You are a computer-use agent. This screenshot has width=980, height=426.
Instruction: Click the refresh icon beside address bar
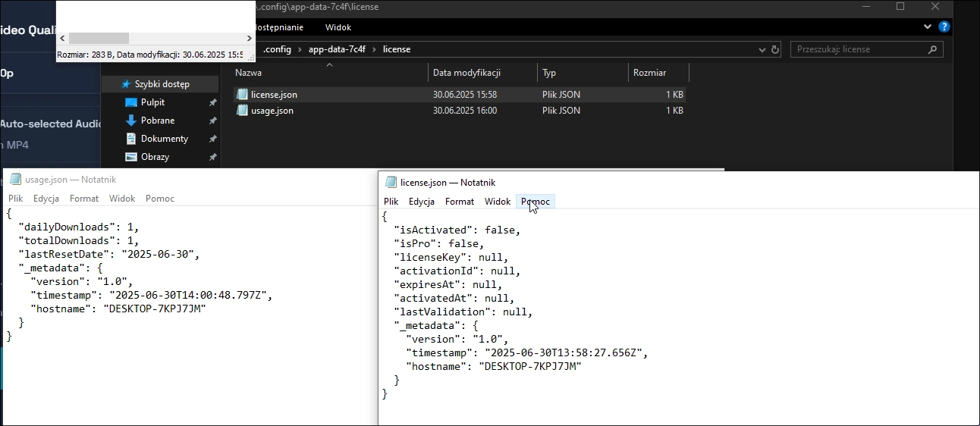click(x=775, y=50)
